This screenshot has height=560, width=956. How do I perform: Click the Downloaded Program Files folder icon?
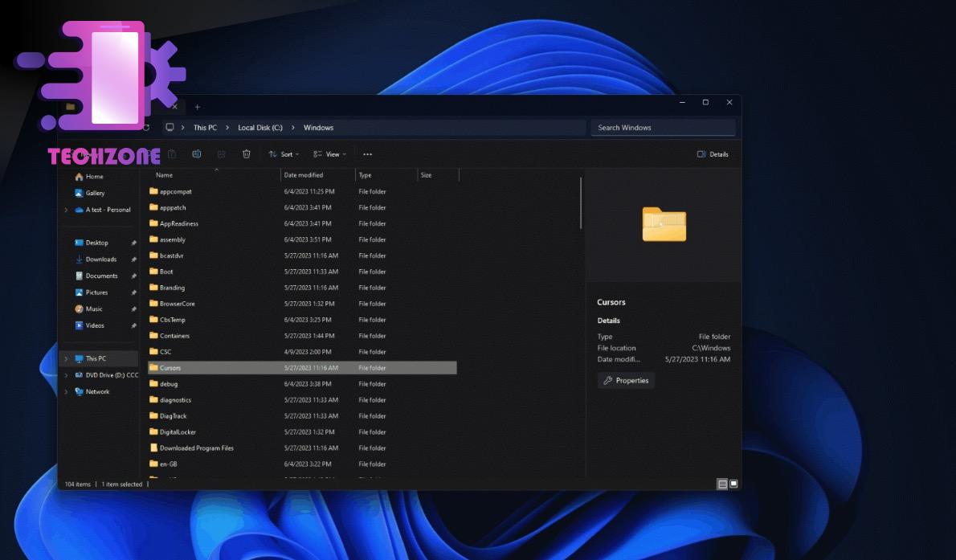(x=153, y=448)
